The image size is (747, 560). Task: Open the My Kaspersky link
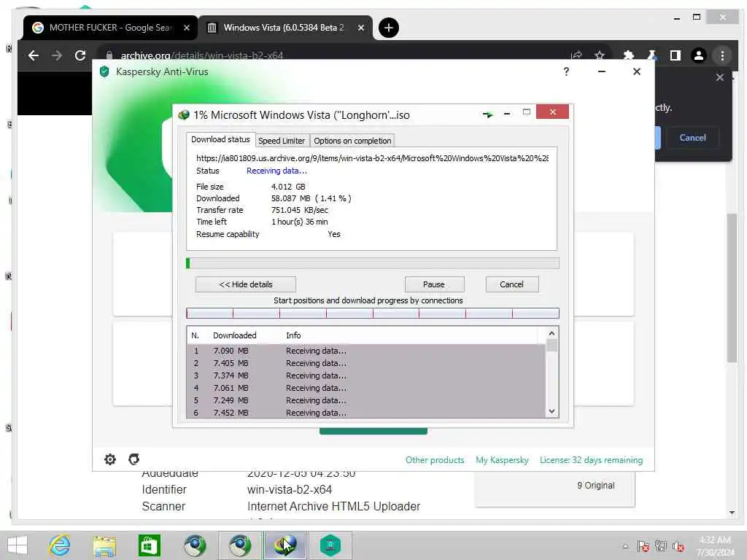pyautogui.click(x=502, y=460)
